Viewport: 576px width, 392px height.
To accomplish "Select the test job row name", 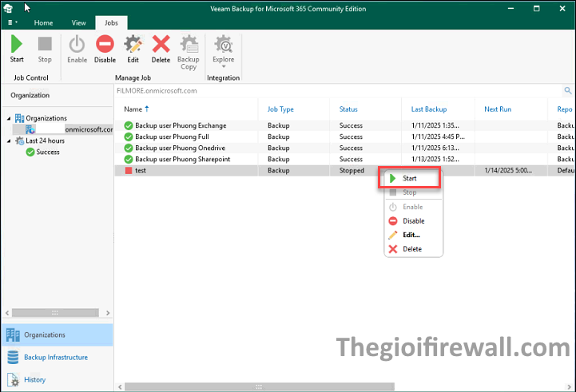I will 141,170.
